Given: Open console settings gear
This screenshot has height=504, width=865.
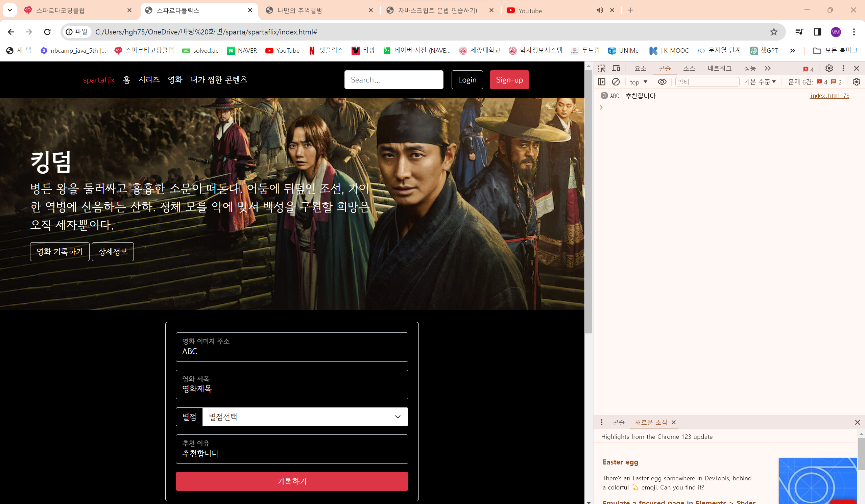Looking at the screenshot, I should tap(857, 82).
